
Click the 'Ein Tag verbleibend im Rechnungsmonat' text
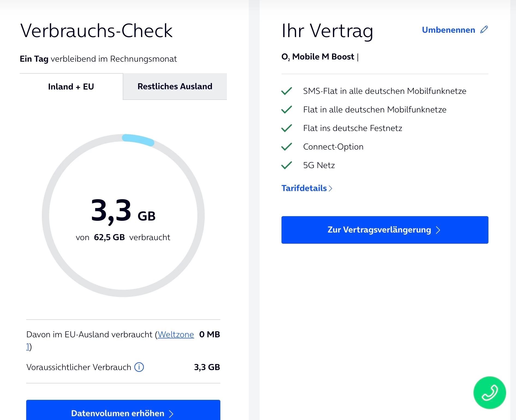98,59
